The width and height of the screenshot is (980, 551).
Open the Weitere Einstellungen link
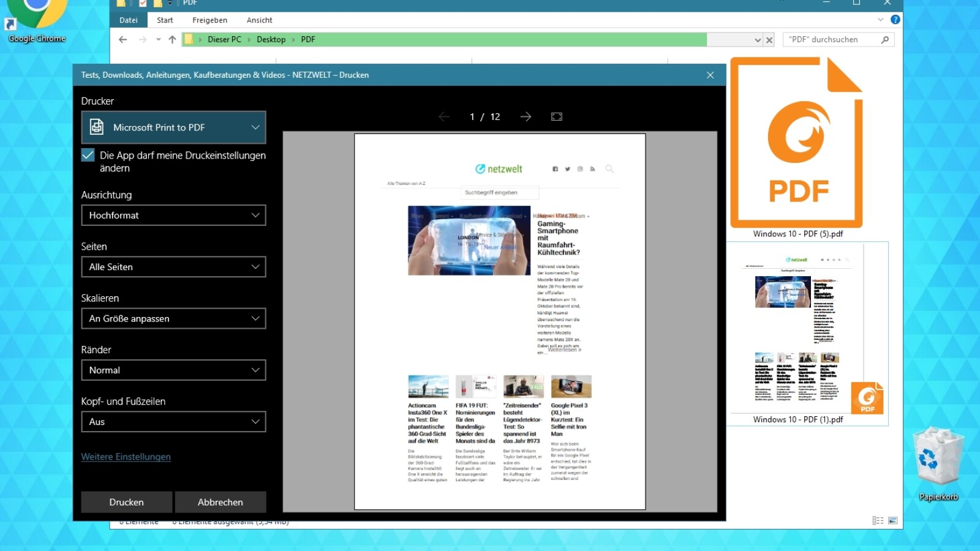coord(126,457)
